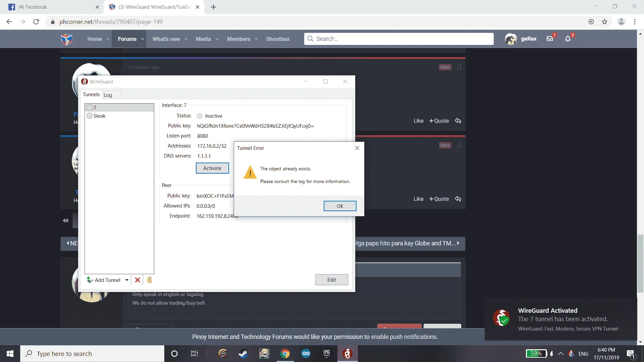Click the page vertical scrollbar thumb
The width and height of the screenshot is (644, 362).
point(640,264)
